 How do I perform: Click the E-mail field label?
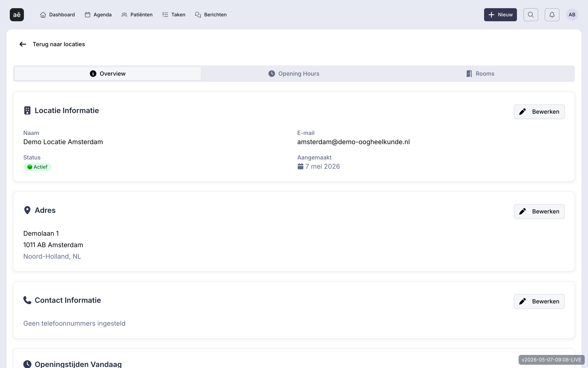306,133
